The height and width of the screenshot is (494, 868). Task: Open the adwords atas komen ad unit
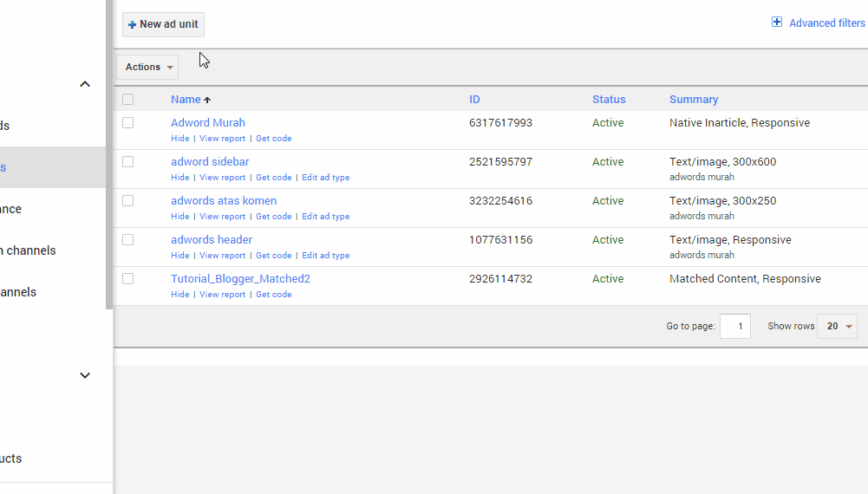tap(224, 201)
